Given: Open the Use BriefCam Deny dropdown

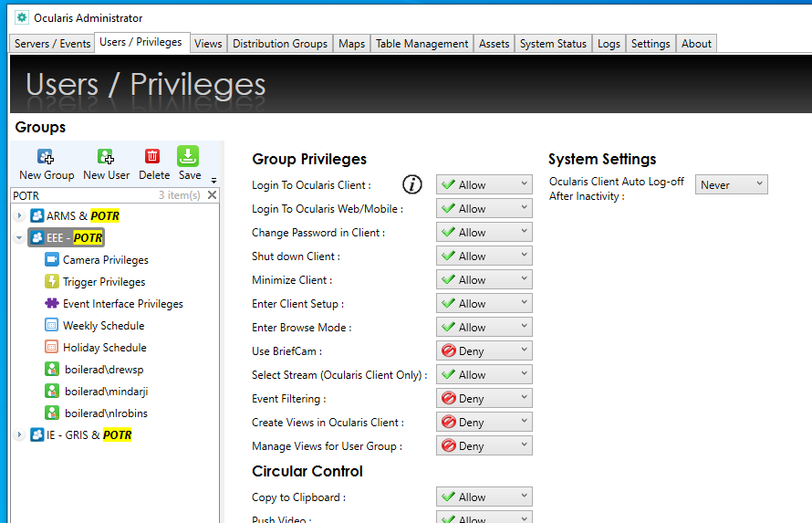Looking at the screenshot, I should [484, 351].
